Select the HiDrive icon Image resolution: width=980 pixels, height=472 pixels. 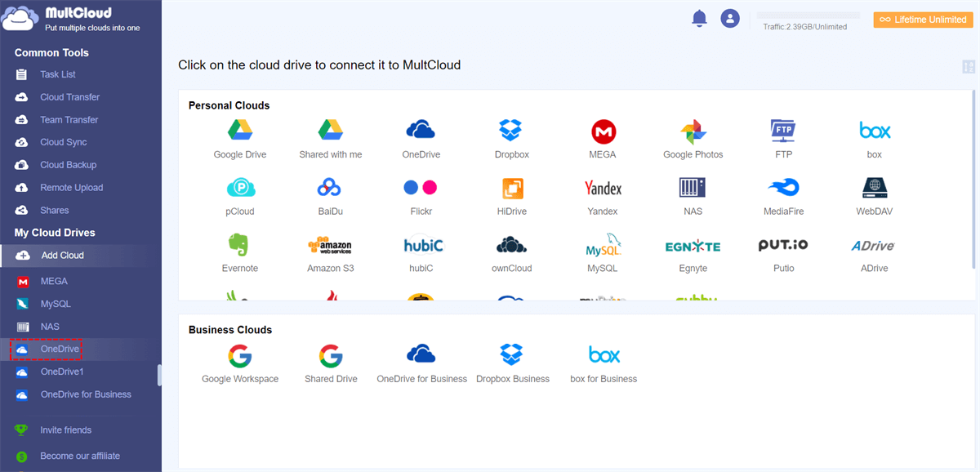point(511,188)
